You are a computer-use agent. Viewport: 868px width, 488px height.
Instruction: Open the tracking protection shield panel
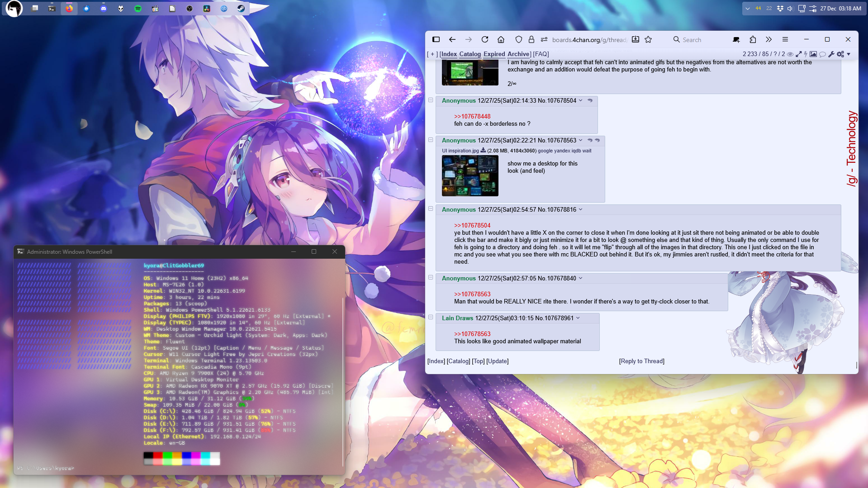[519, 40]
